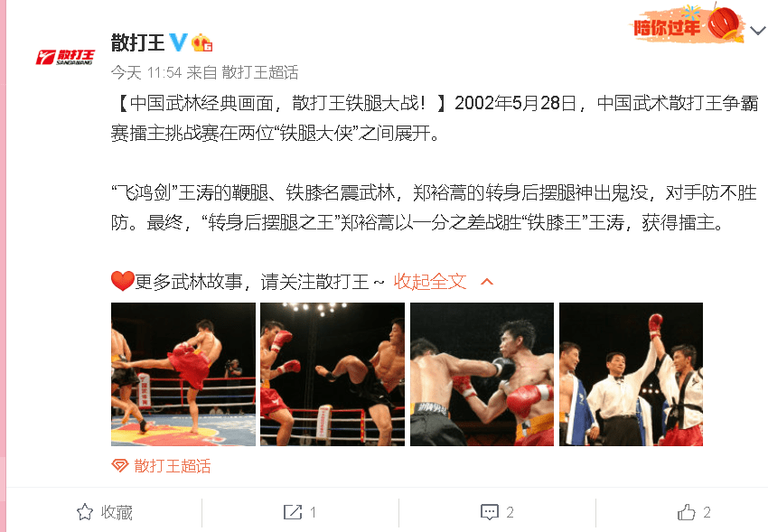Viewport: 768px width, 532px height.
Task: Click the blue verified V badge
Action: point(178,42)
